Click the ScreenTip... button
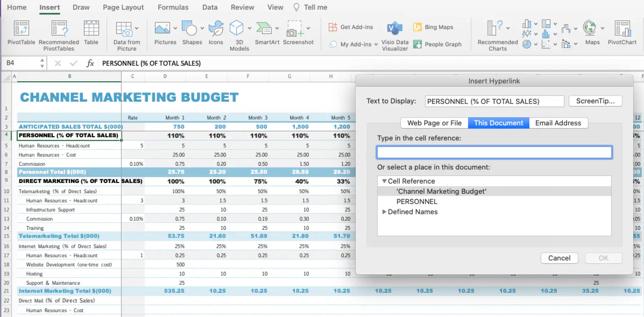Screen dimensions: 644x317 595,101
